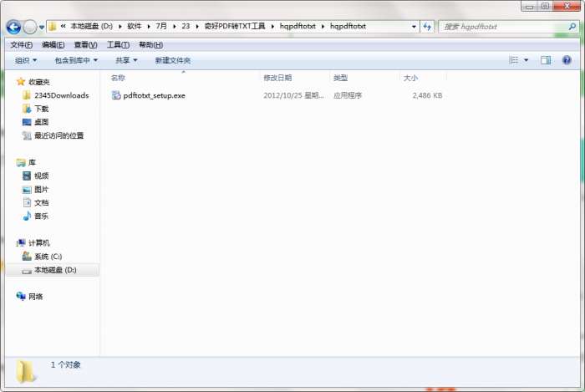585x392 pixels.
Task: Close the Explorer window
Action: click(567, 6)
